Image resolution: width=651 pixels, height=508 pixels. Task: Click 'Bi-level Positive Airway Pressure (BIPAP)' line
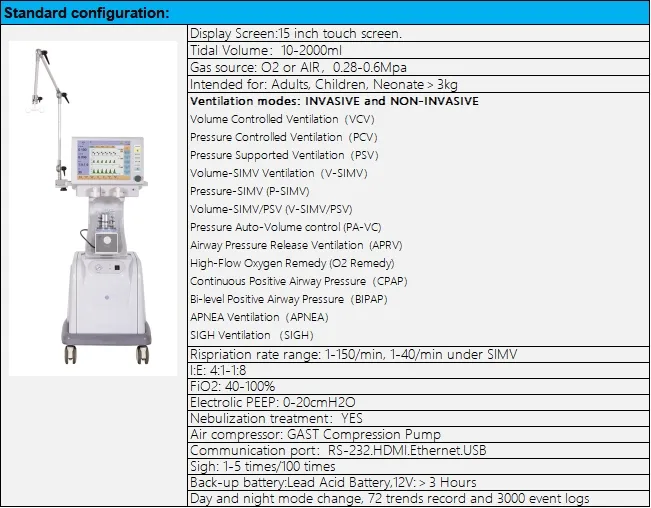(x=289, y=299)
